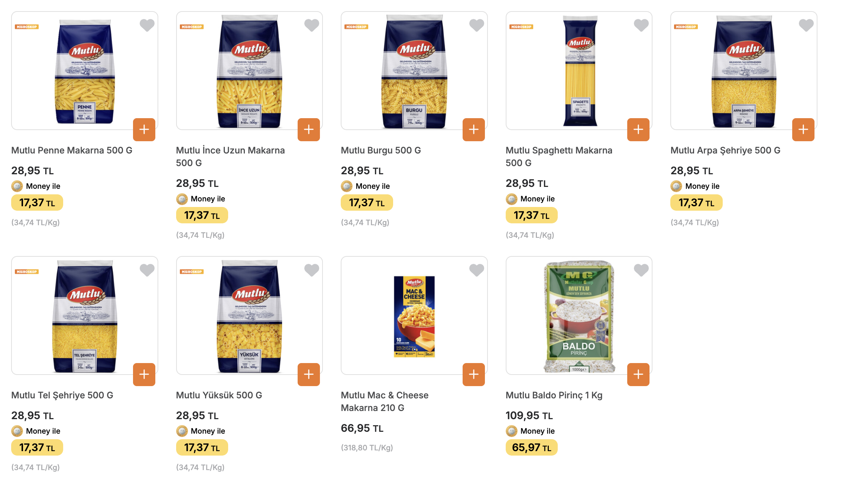Click the Money coin icon on Mutlu Burgu card
The height and width of the screenshot is (492, 868).
[346, 186]
